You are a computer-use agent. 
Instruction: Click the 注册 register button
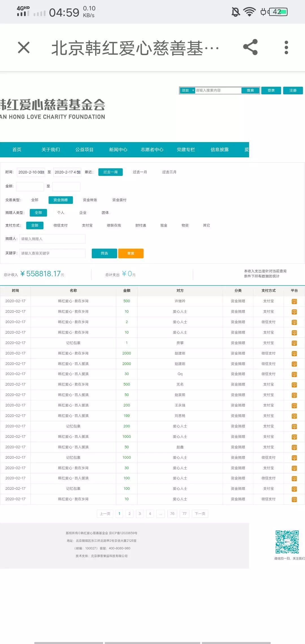click(x=293, y=90)
